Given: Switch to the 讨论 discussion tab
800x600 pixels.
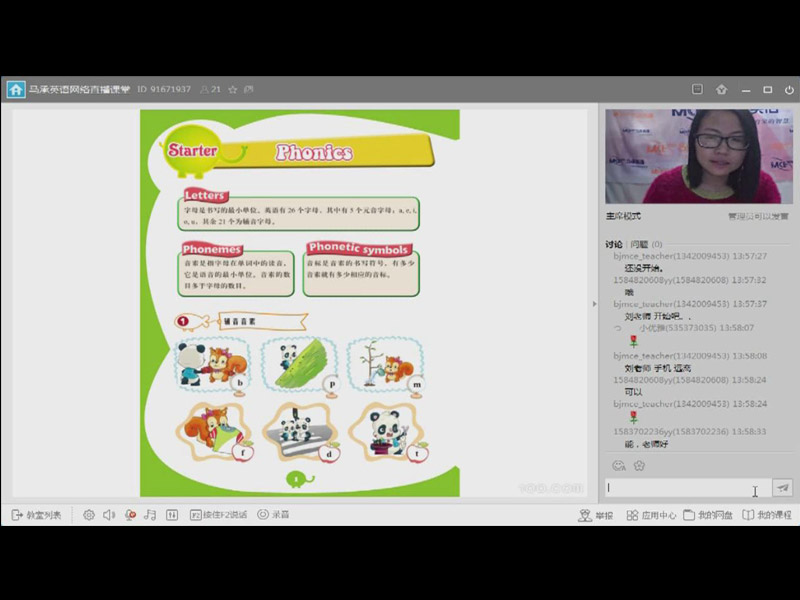Looking at the screenshot, I should tap(613, 244).
